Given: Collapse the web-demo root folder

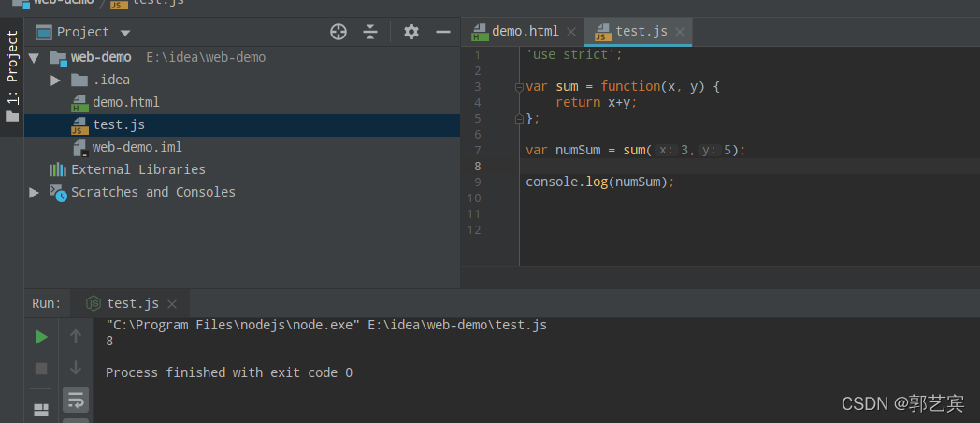Looking at the screenshot, I should point(34,58).
